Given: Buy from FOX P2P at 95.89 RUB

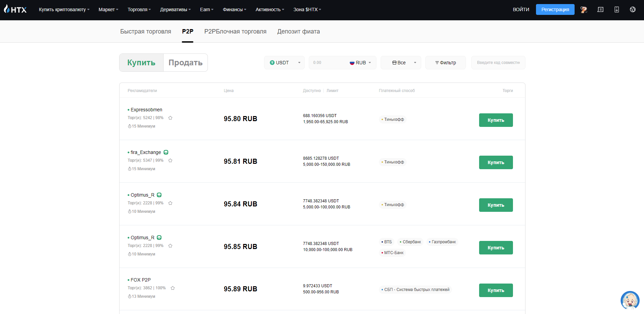Looking at the screenshot, I should [x=496, y=290].
